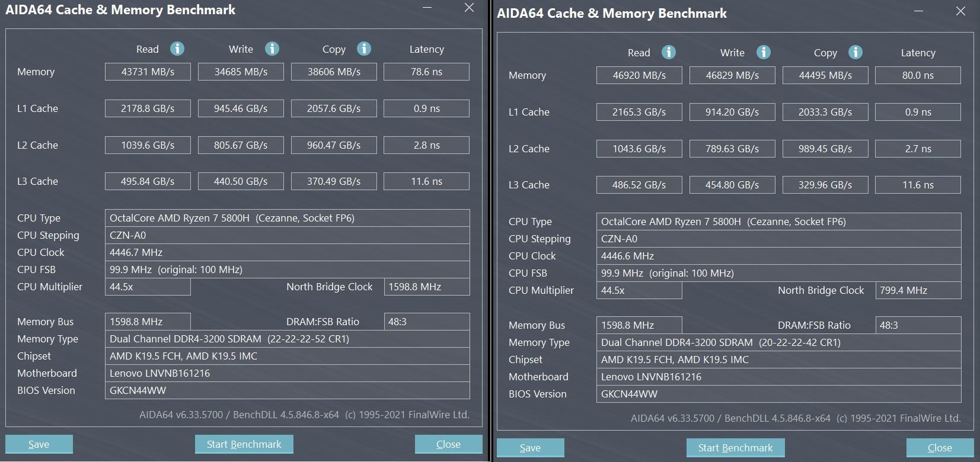The width and height of the screenshot is (980, 462).
Task: Click L2 Cache Read 1043.6 GB/s
Action: point(639,149)
